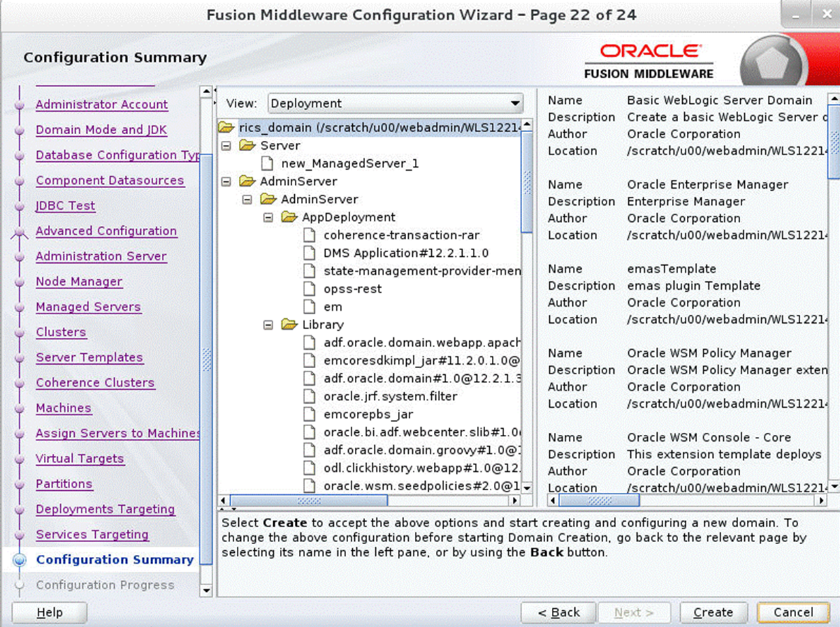Click the AppDeployment folder icon
840x627 pixels.
pos(288,217)
